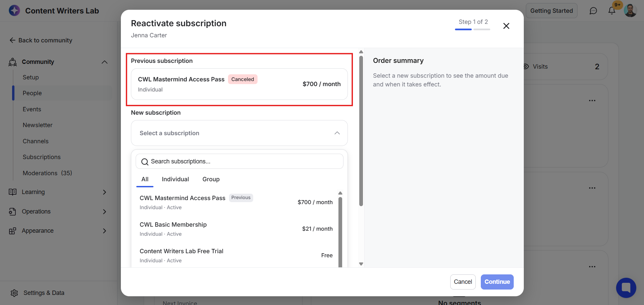Open the second three-dots card menu
644x305 pixels.
[x=592, y=188]
